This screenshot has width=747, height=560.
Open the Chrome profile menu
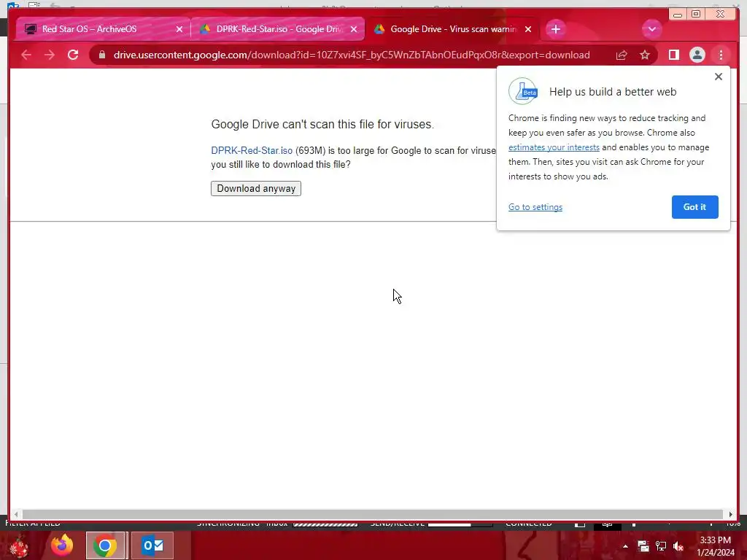(697, 55)
